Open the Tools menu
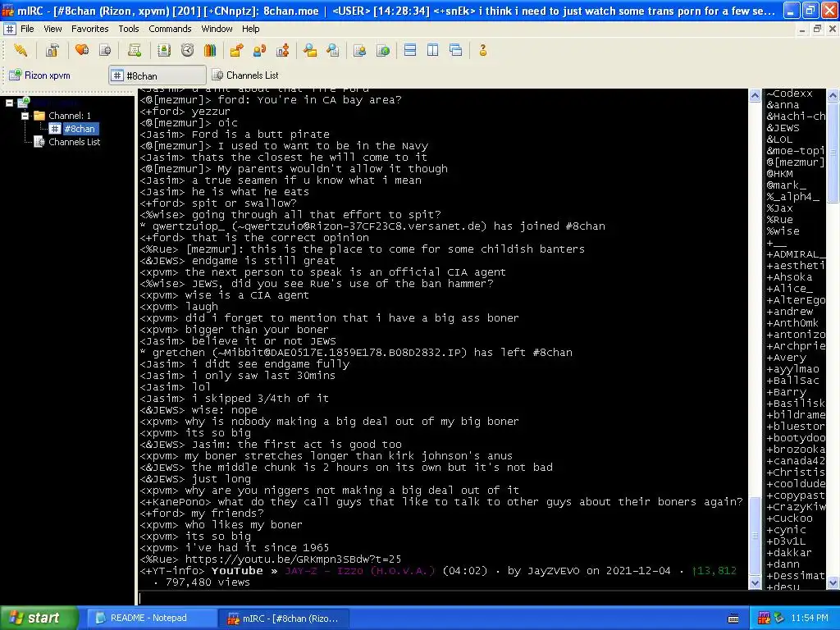The width and height of the screenshot is (840, 630). [x=129, y=29]
